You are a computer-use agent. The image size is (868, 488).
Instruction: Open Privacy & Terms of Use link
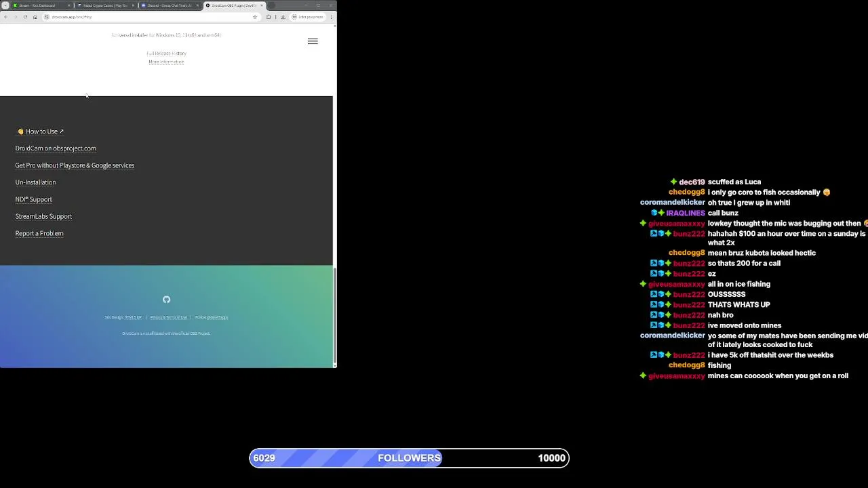[169, 317]
